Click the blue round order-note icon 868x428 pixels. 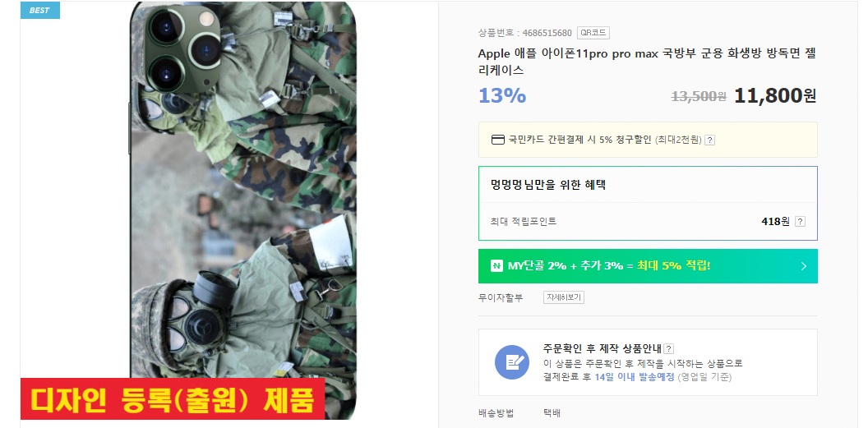click(x=512, y=362)
